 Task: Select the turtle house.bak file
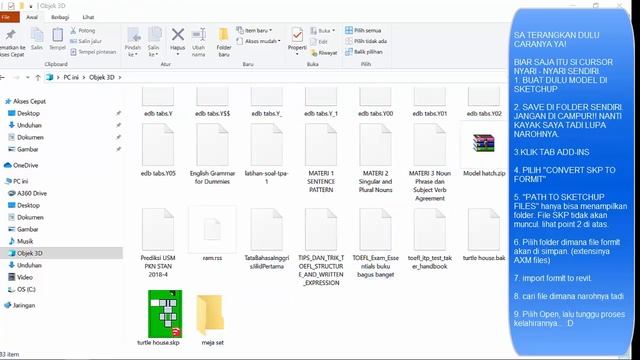484,235
